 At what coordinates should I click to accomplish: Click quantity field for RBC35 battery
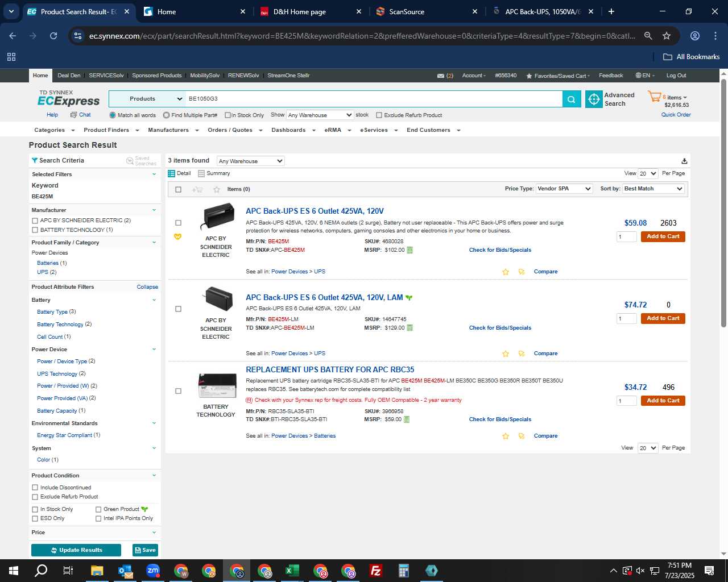(x=626, y=401)
